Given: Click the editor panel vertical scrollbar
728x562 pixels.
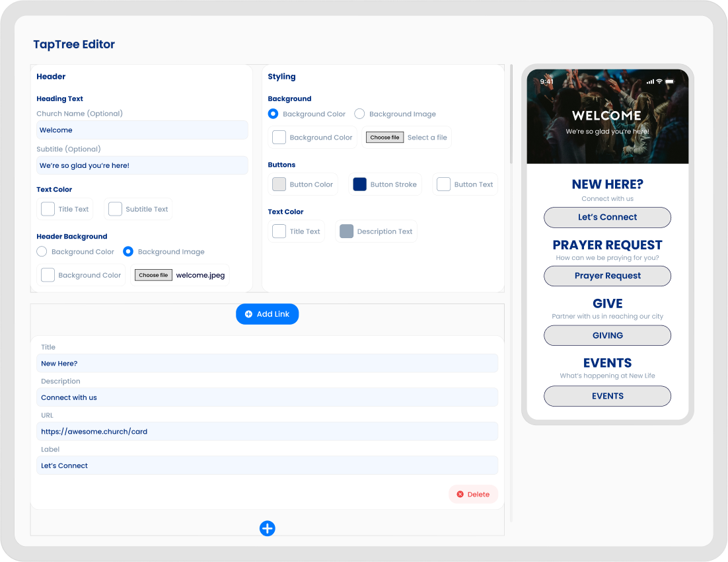Looking at the screenshot, I should pos(511,114).
